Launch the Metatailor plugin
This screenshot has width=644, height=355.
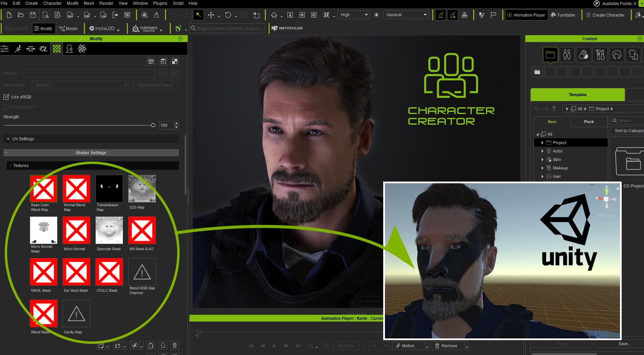(287, 28)
